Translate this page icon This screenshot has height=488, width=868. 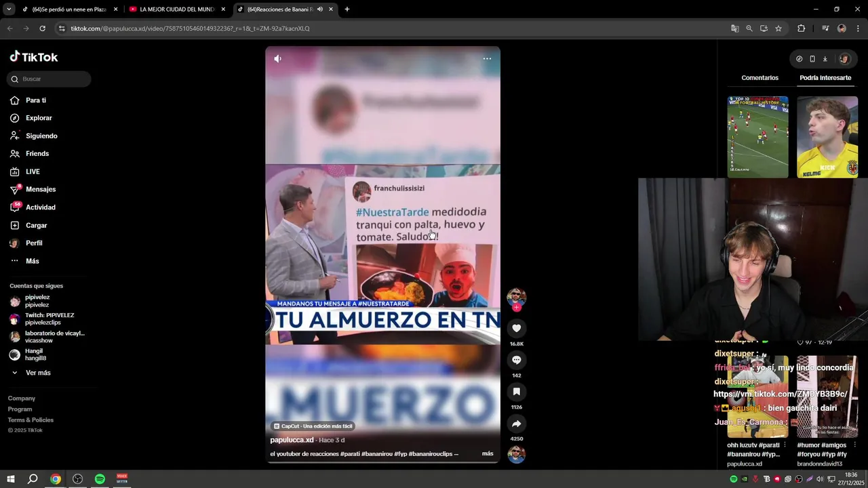tap(734, 28)
